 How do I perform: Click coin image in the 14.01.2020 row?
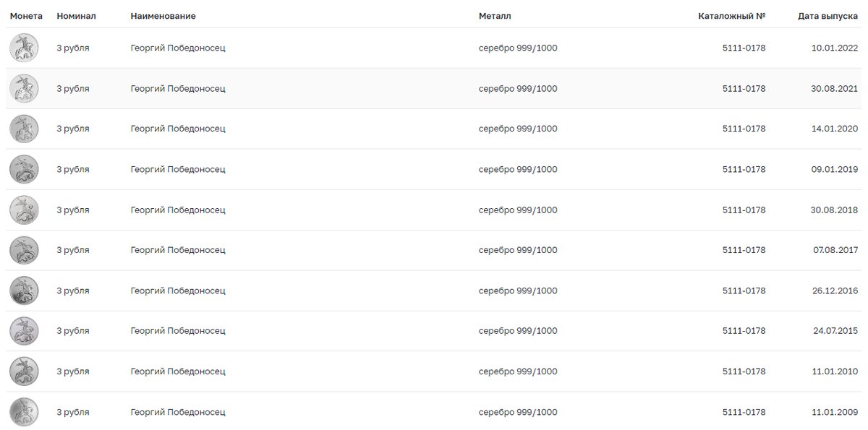pyautogui.click(x=24, y=129)
